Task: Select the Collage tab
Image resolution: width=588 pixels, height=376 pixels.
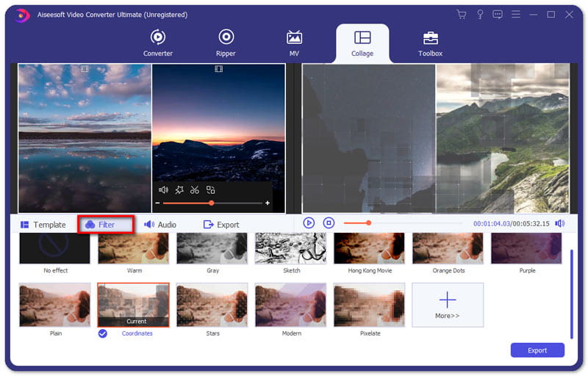Action: pos(362,43)
